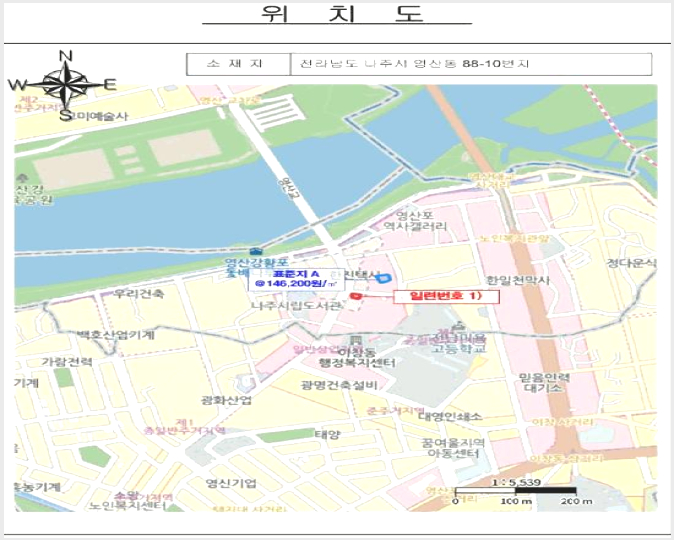
Task: Click the 광명건축설비 label
Action: tap(339, 385)
